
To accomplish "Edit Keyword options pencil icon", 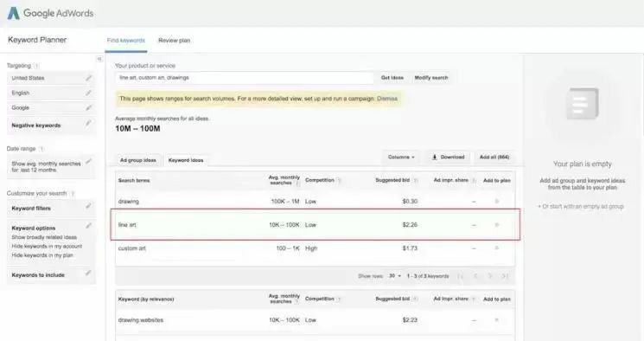I will click(x=88, y=225).
